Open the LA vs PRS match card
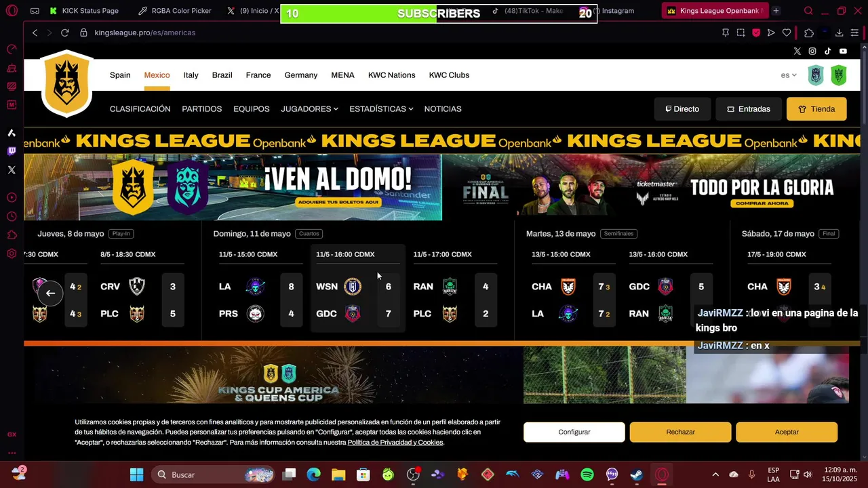Viewport: 868px width, 488px height. click(x=260, y=289)
